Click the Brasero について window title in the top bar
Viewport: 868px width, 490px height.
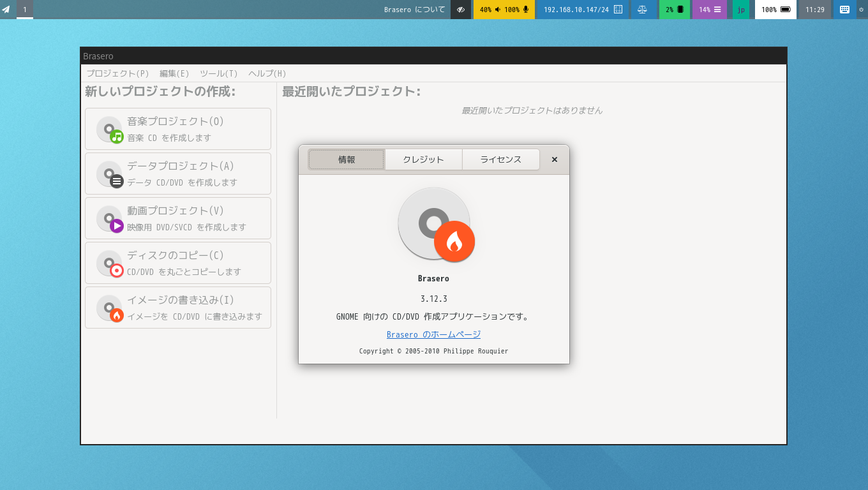(x=415, y=10)
